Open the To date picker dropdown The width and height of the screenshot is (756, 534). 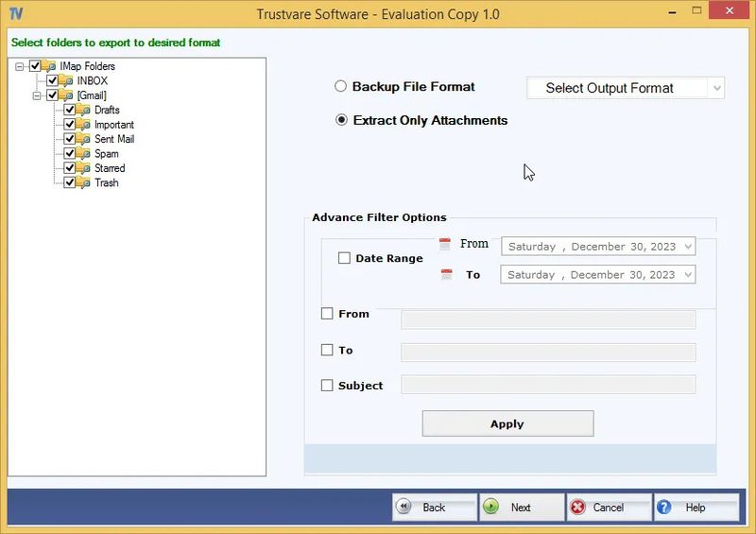tap(688, 274)
